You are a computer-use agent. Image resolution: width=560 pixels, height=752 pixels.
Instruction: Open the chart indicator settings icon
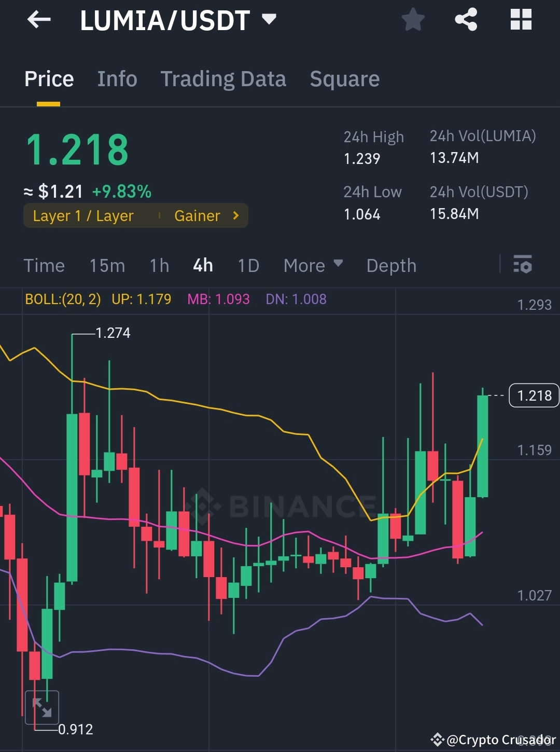[523, 265]
